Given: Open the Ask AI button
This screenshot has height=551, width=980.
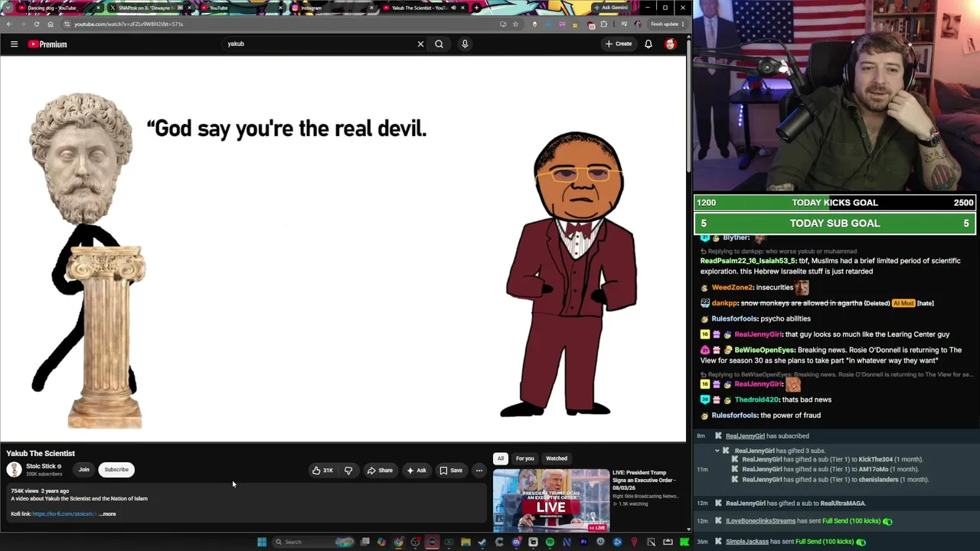Looking at the screenshot, I should click(x=416, y=471).
